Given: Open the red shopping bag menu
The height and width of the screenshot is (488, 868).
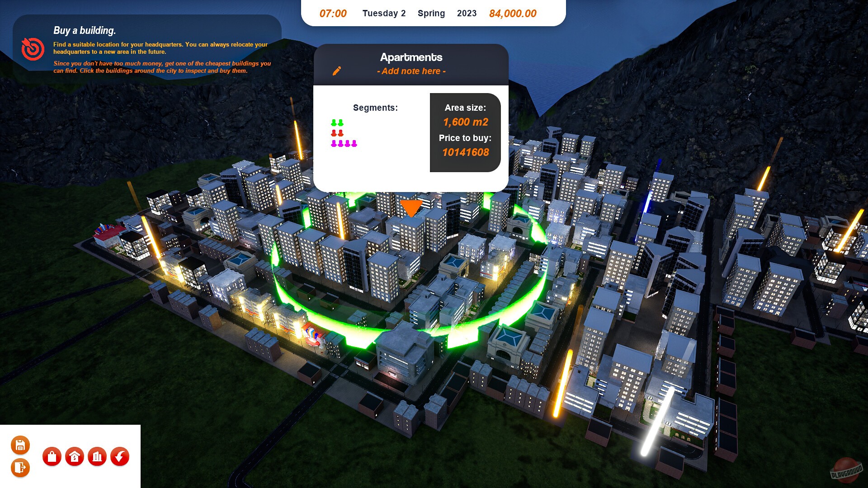Looking at the screenshot, I should click(52, 457).
